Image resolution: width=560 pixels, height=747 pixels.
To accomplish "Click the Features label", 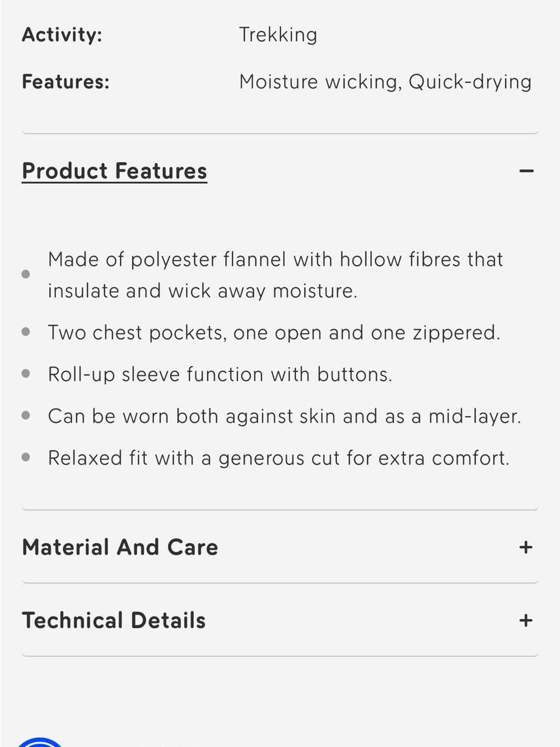I will (x=66, y=82).
